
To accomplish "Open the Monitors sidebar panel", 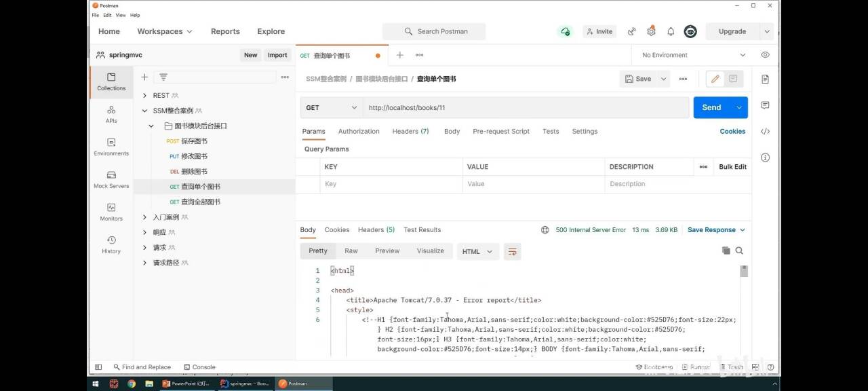I will coord(111,212).
